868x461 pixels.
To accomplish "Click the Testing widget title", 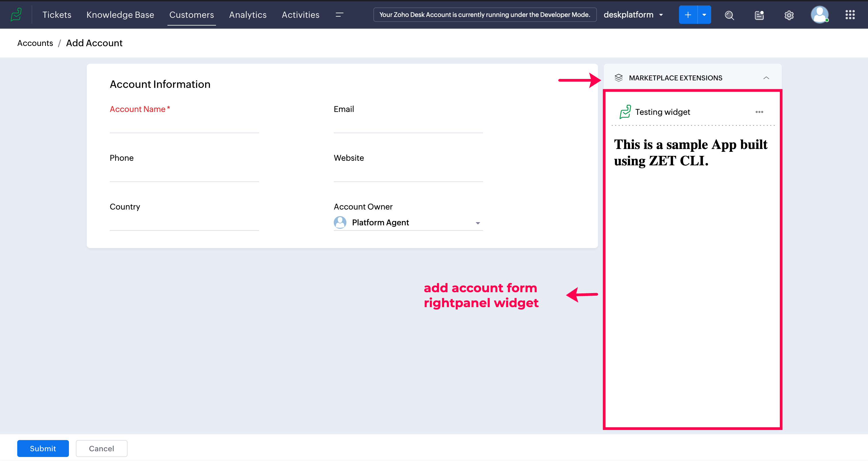I will click(x=662, y=112).
